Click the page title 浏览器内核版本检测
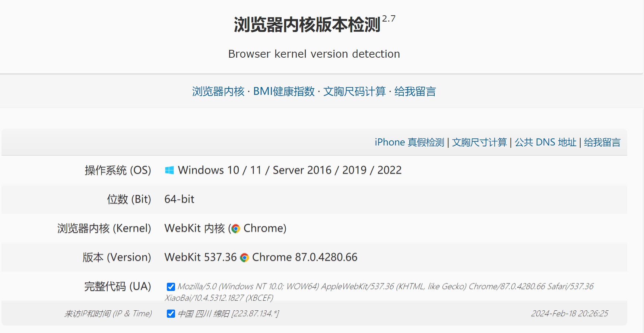Screen dimensions: 644x333 [x=307, y=22]
